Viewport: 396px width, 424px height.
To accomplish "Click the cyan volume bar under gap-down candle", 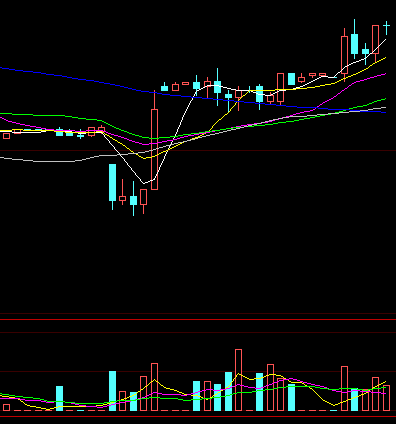I will [x=113, y=391].
